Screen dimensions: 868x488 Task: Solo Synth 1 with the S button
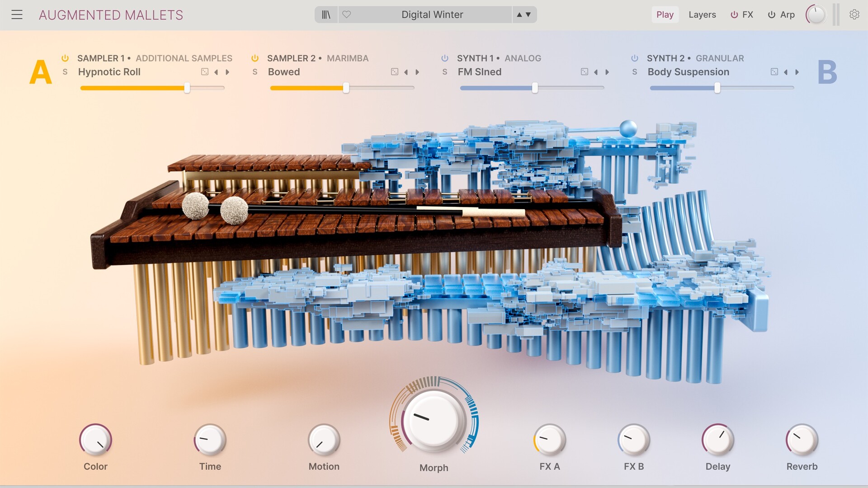tap(445, 72)
